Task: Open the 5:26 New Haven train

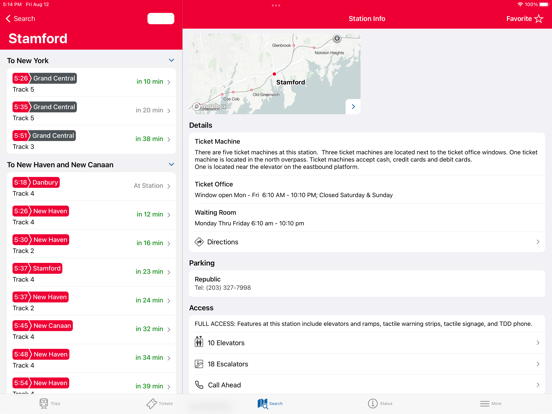Action: [91, 215]
